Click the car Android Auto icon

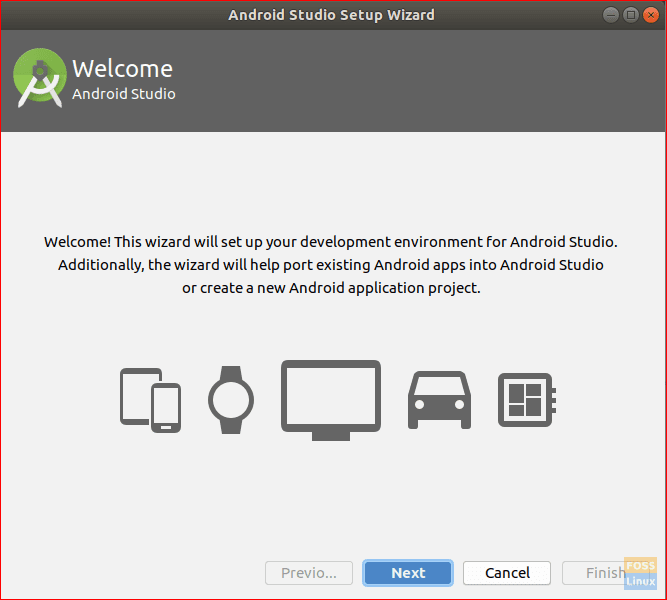439,400
